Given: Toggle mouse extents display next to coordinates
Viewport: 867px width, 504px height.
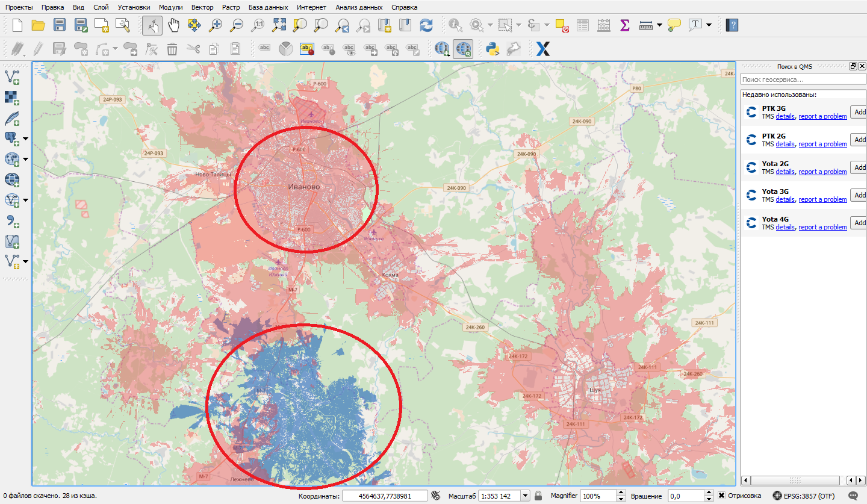Looking at the screenshot, I should pos(437,496).
